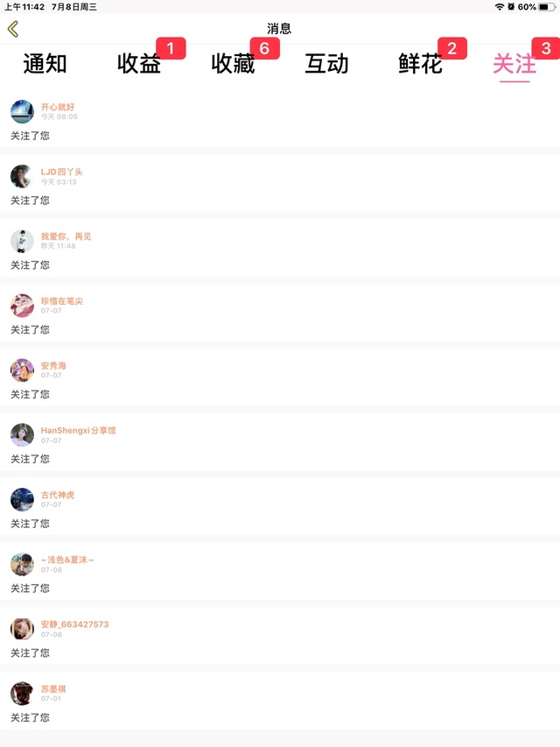Open username 安静_663427573
The height and width of the screenshot is (747, 560).
click(x=74, y=624)
